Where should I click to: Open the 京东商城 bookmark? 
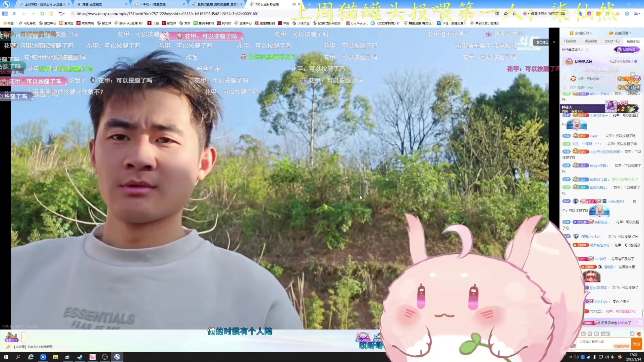(x=85, y=23)
